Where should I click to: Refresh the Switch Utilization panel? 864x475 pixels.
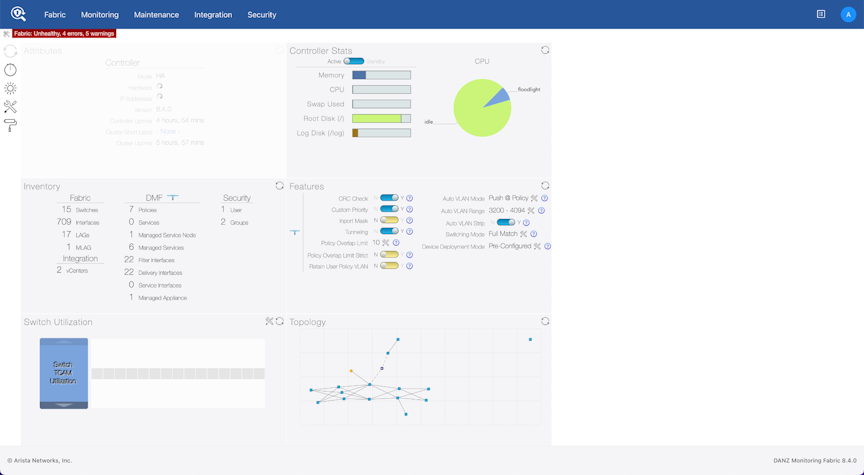point(280,321)
